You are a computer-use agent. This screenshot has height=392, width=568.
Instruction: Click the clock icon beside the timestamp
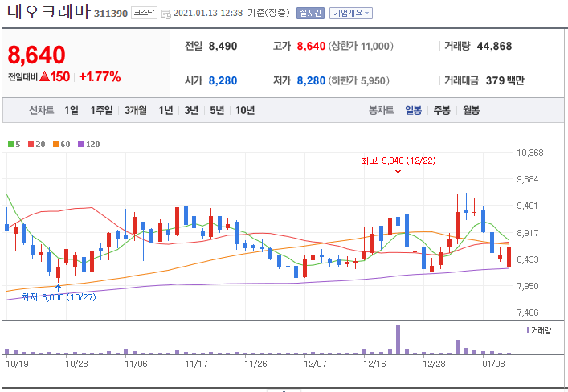(166, 14)
